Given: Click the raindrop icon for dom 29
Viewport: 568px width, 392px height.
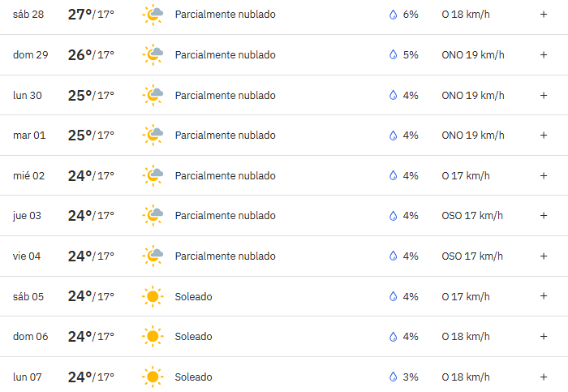Looking at the screenshot, I should (393, 54).
